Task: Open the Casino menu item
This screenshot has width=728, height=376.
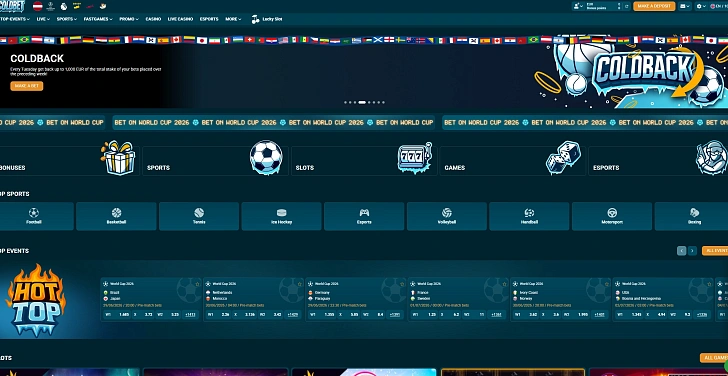Action: (153, 19)
